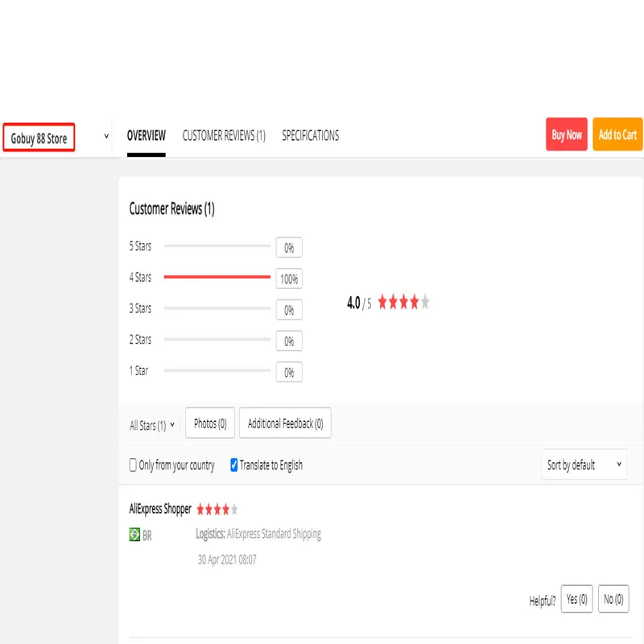Enable Only from your country checkbox
644x644 pixels.
click(133, 465)
